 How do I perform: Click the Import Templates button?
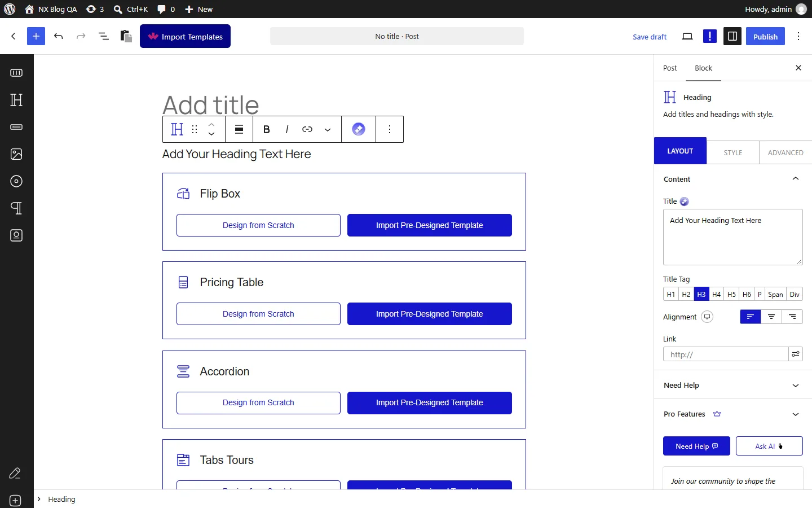point(186,36)
